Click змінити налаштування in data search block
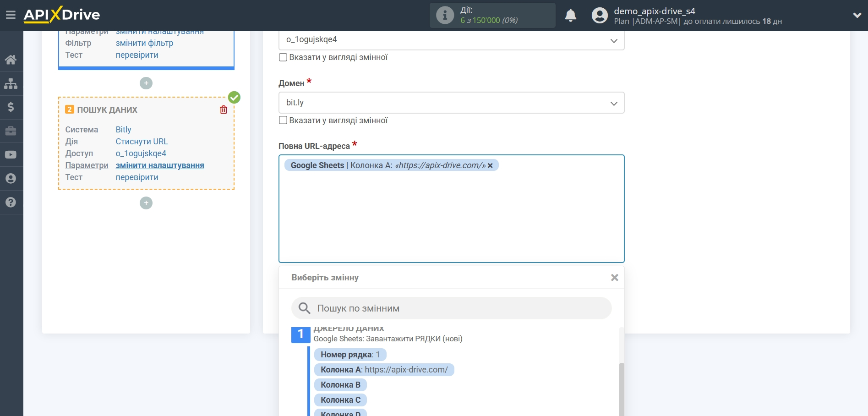868x416 pixels. tap(160, 165)
